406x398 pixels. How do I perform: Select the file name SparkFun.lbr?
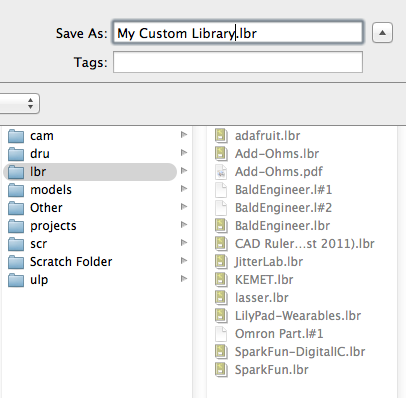click(x=272, y=370)
